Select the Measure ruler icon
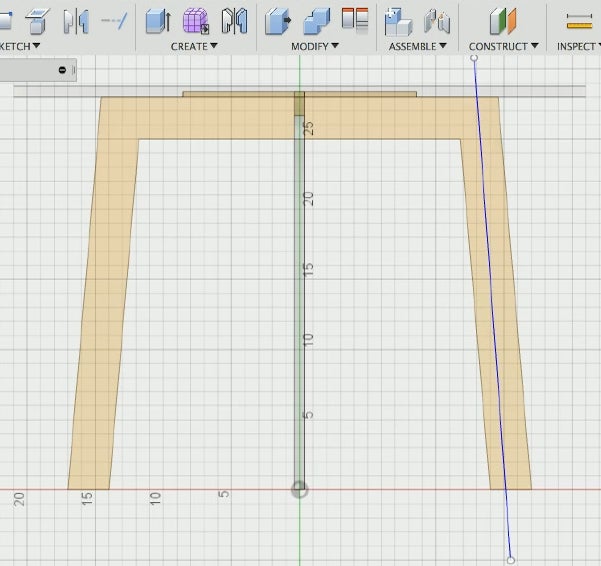The height and width of the screenshot is (566, 601). [579, 21]
